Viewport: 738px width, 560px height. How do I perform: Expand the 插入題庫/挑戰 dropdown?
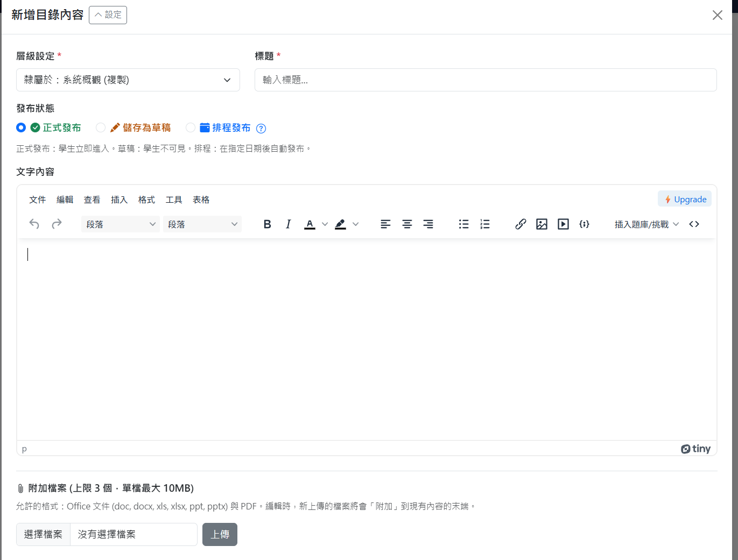(646, 224)
